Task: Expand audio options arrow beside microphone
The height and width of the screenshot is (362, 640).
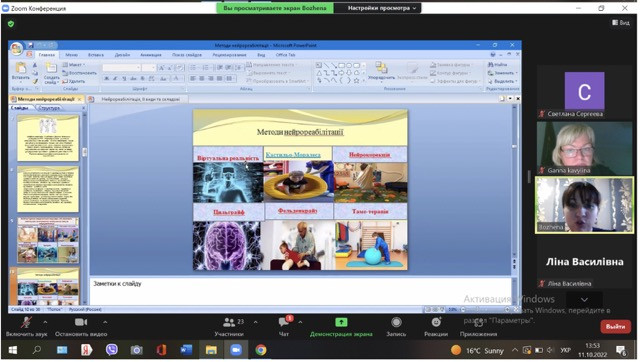Action: (x=45, y=322)
